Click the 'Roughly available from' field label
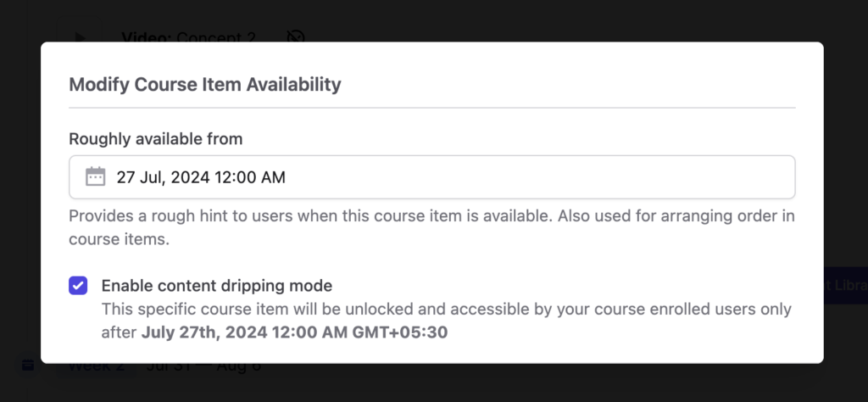The image size is (868, 402). pos(156,138)
